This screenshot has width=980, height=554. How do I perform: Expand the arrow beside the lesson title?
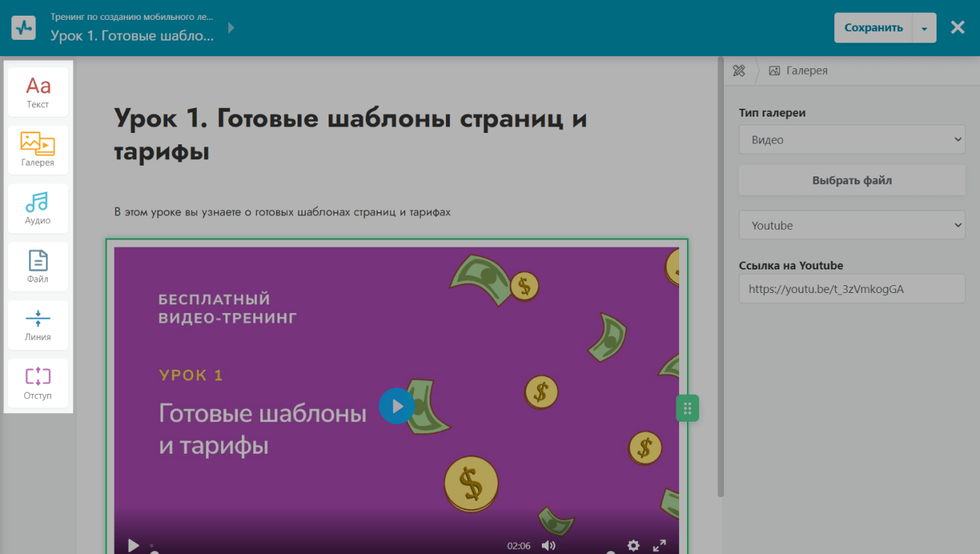(230, 28)
